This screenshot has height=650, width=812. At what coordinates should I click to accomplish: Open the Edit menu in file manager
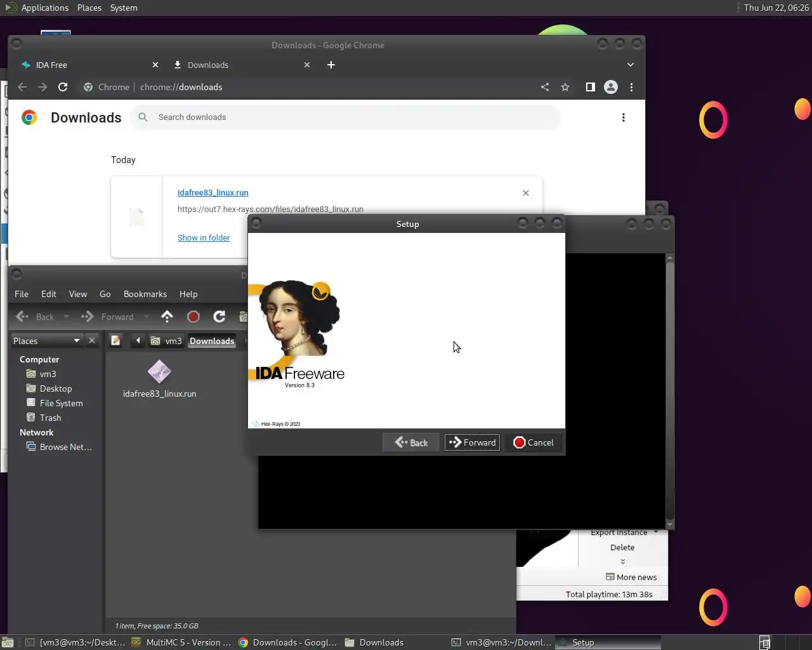(x=48, y=294)
